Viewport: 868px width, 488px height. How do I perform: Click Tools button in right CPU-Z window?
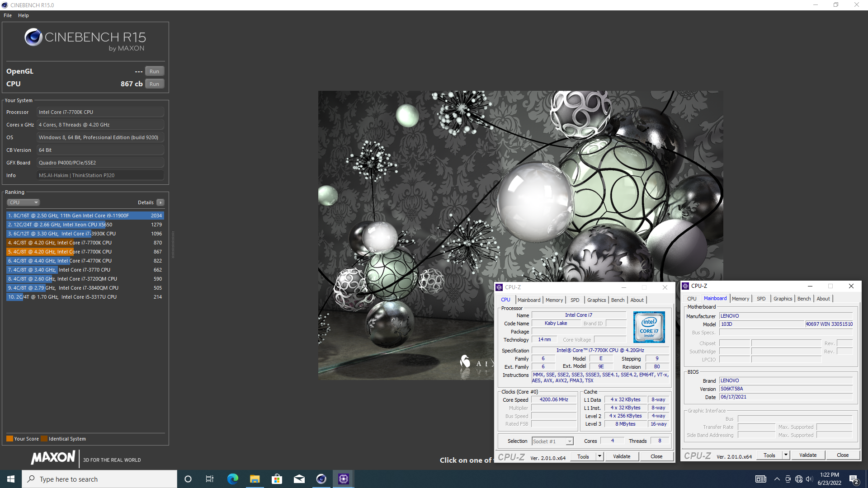pyautogui.click(x=769, y=455)
